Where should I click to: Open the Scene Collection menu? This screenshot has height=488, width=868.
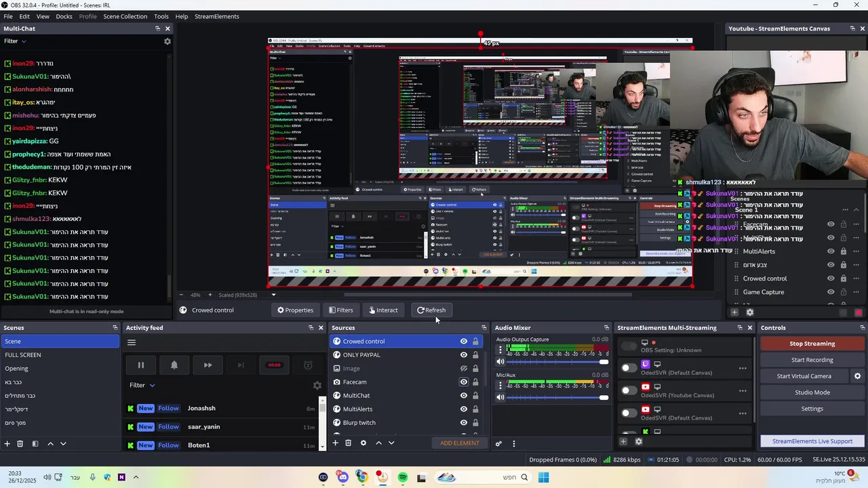[x=125, y=16]
